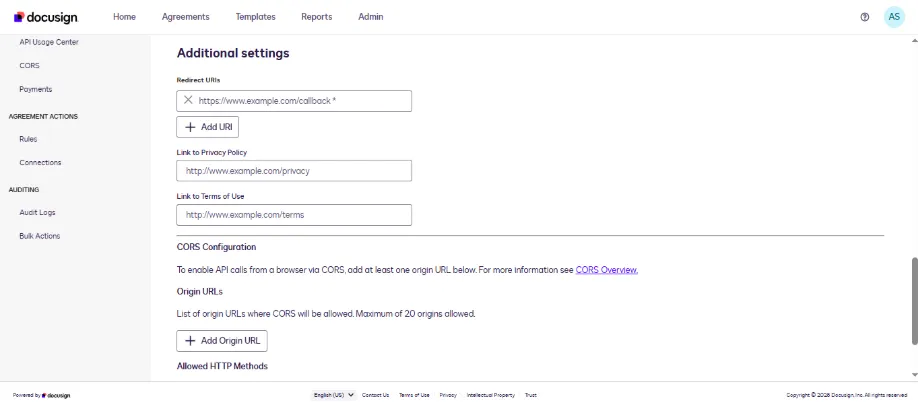Open the Intellectual Property footer link
Image resolution: width=918 pixels, height=402 pixels.
(491, 395)
